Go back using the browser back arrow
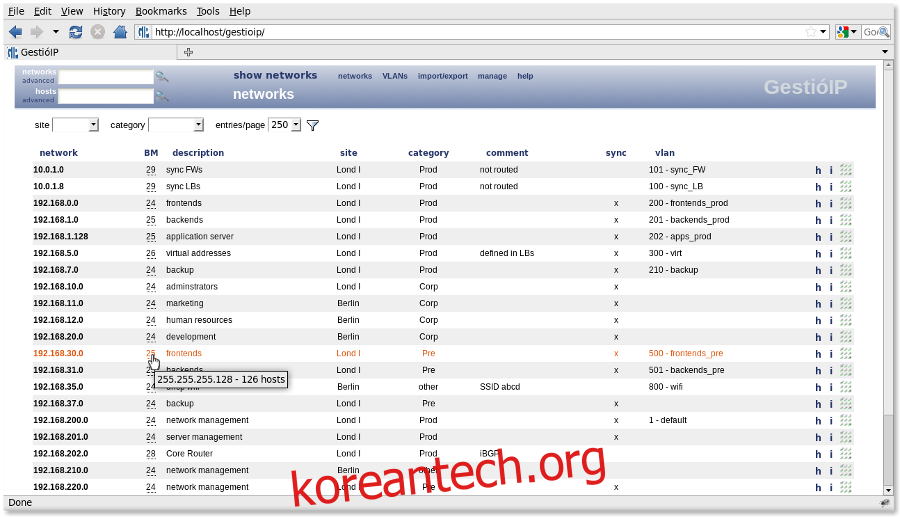Image resolution: width=900 pixels, height=517 pixels. (x=15, y=32)
